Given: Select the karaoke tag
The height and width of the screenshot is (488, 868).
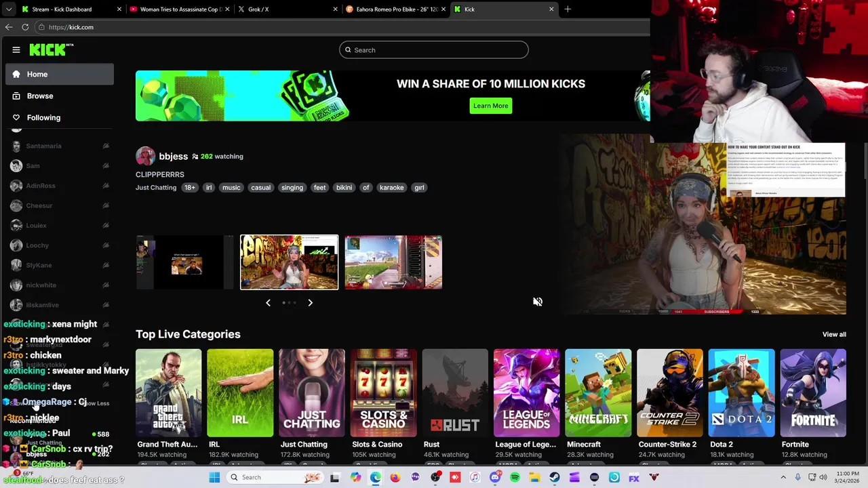Looking at the screenshot, I should 391,188.
